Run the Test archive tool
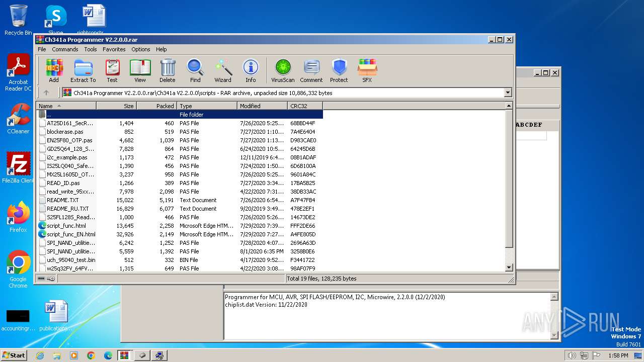 tap(112, 71)
